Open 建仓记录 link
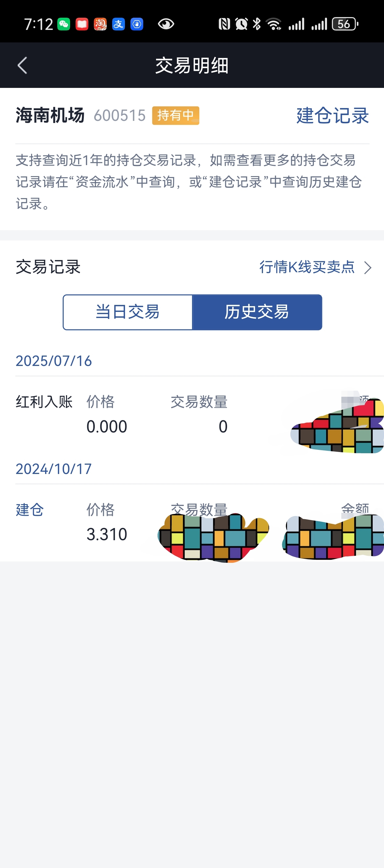 (x=332, y=116)
